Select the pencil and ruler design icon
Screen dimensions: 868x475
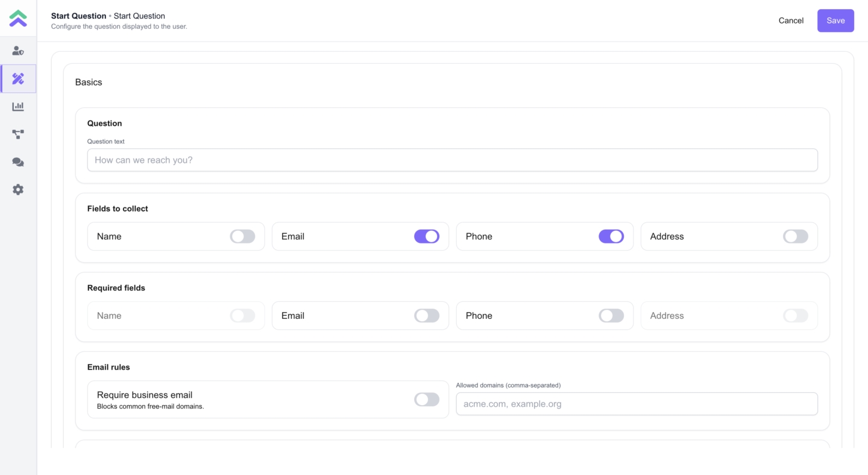click(18, 79)
